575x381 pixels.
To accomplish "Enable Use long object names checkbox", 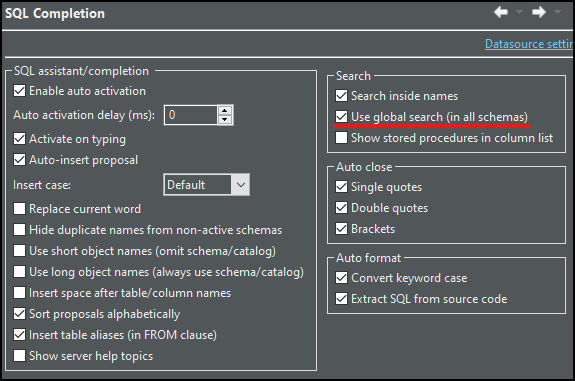I will click(19, 272).
